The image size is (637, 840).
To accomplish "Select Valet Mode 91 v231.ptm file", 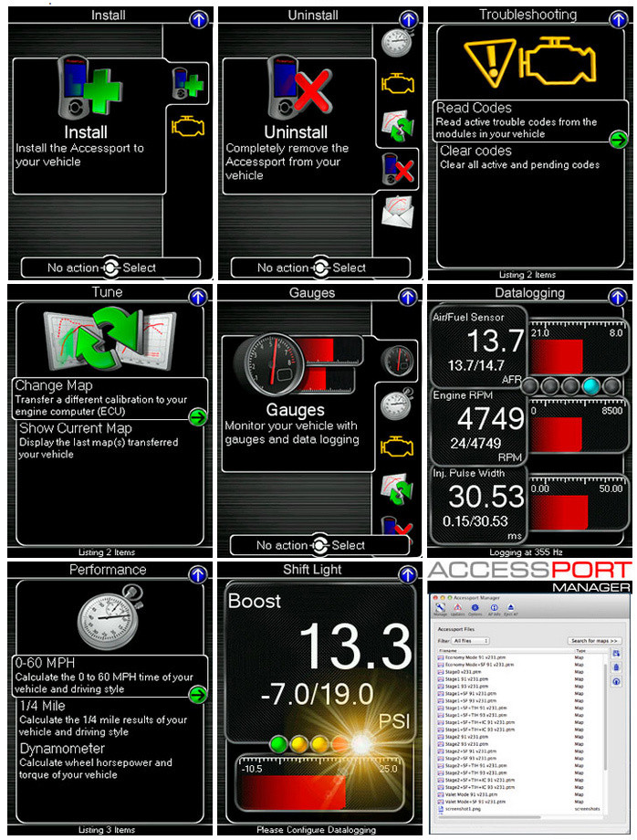I will click(x=520, y=794).
